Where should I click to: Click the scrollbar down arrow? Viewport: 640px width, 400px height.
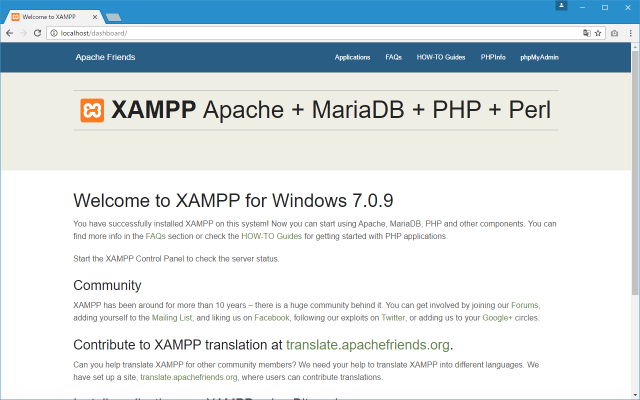pos(635,395)
